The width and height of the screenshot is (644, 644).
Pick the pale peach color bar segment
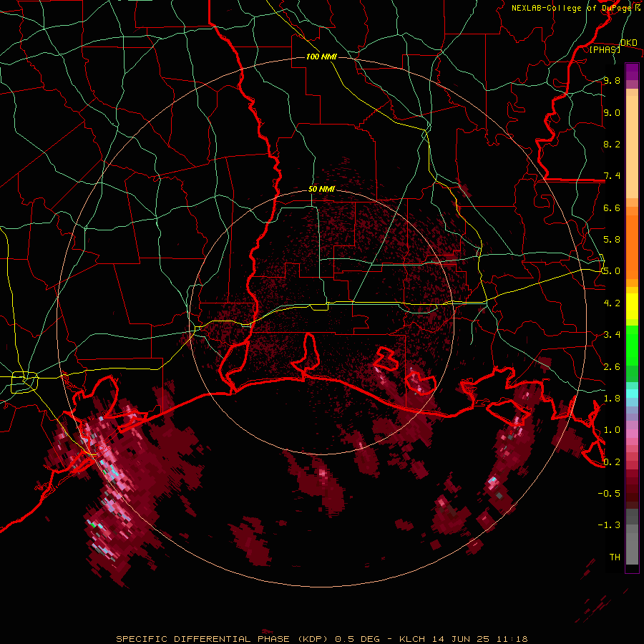pyautogui.click(x=632, y=148)
